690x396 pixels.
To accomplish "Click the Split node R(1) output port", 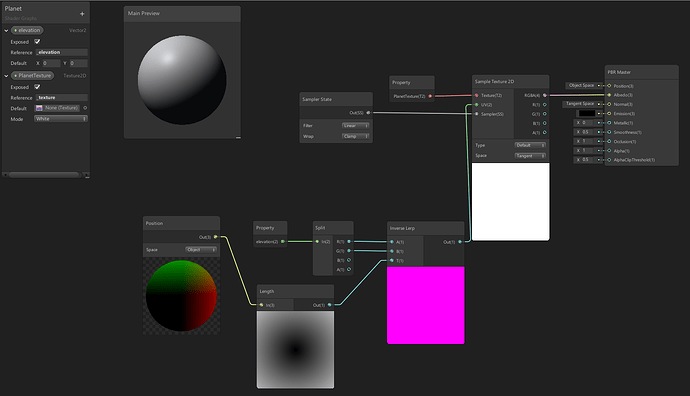I will click(349, 242).
